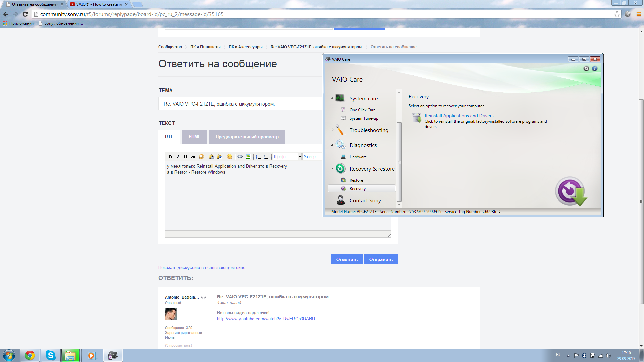Insert a bulleted list
The height and width of the screenshot is (362, 644).
click(x=266, y=157)
